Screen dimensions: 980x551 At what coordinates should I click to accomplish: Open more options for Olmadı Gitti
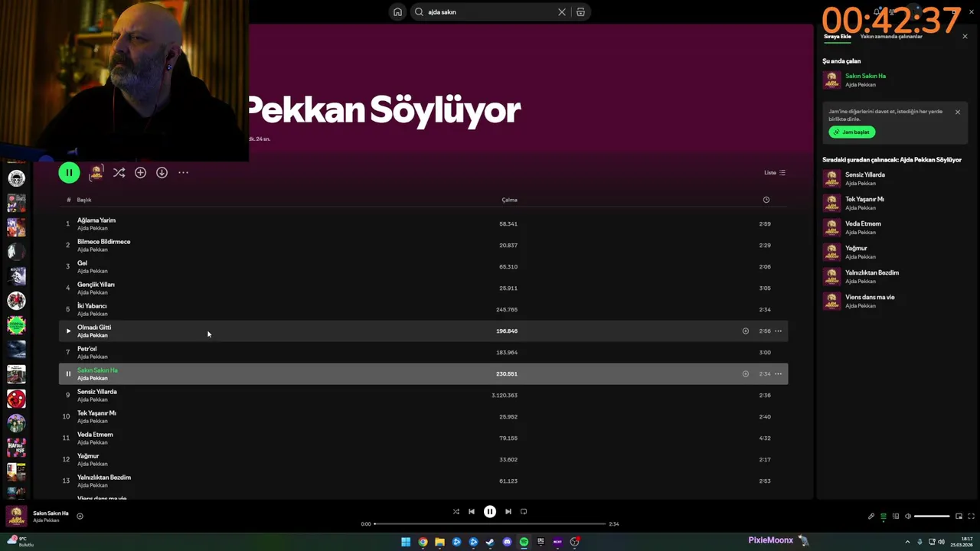tap(778, 331)
